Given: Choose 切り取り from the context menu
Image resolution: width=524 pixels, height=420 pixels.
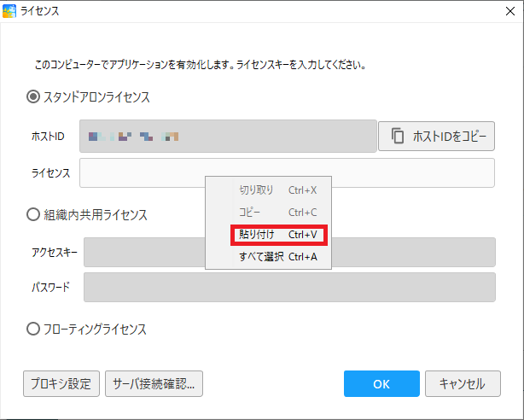Looking at the screenshot, I should (x=268, y=190).
